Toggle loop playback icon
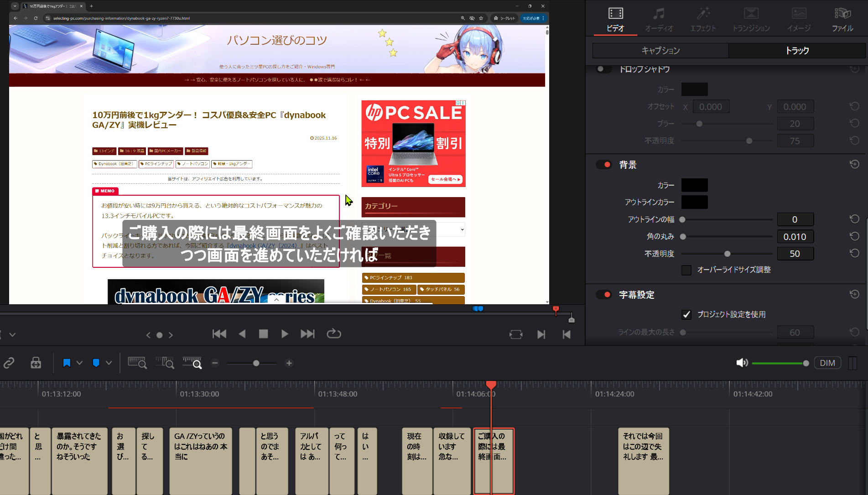 click(333, 334)
